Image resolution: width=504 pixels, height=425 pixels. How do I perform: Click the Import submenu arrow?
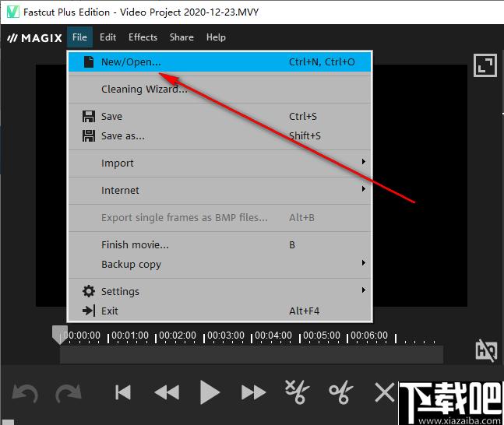pyautogui.click(x=364, y=161)
